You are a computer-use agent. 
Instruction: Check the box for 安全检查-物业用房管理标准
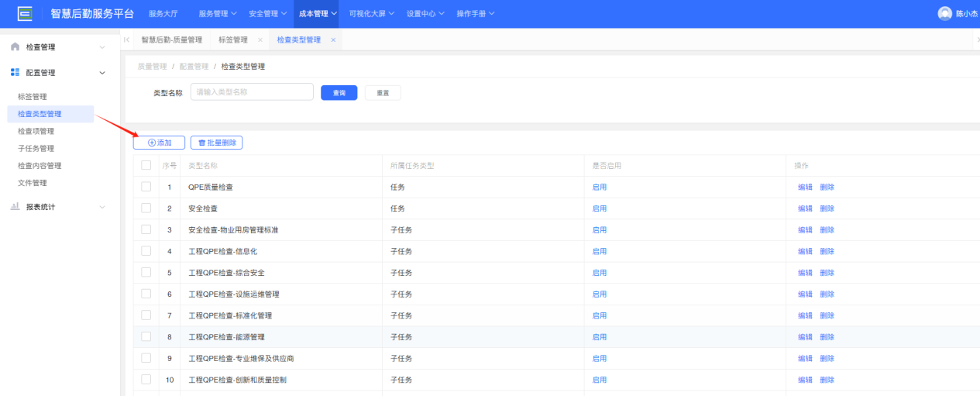(x=146, y=229)
